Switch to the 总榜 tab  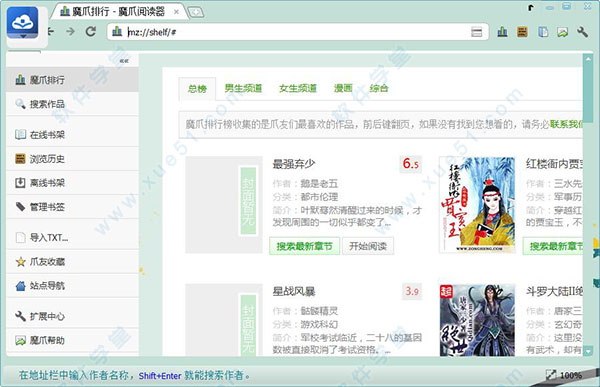197,89
